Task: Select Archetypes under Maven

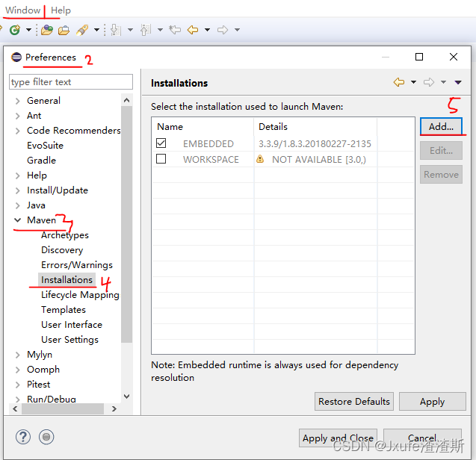Action: click(65, 235)
